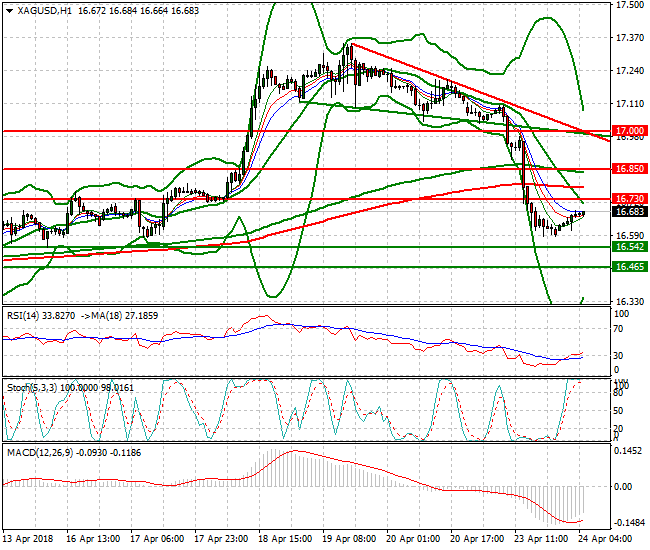Click the 13 Apr 2018 date label
This screenshot has height=550, width=650.
click(x=28, y=539)
